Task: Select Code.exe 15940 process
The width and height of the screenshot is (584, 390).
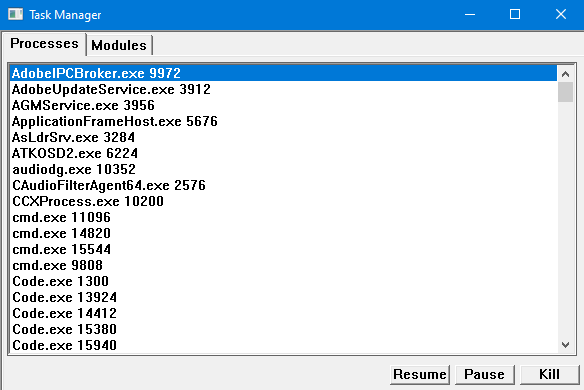Action: click(283, 346)
